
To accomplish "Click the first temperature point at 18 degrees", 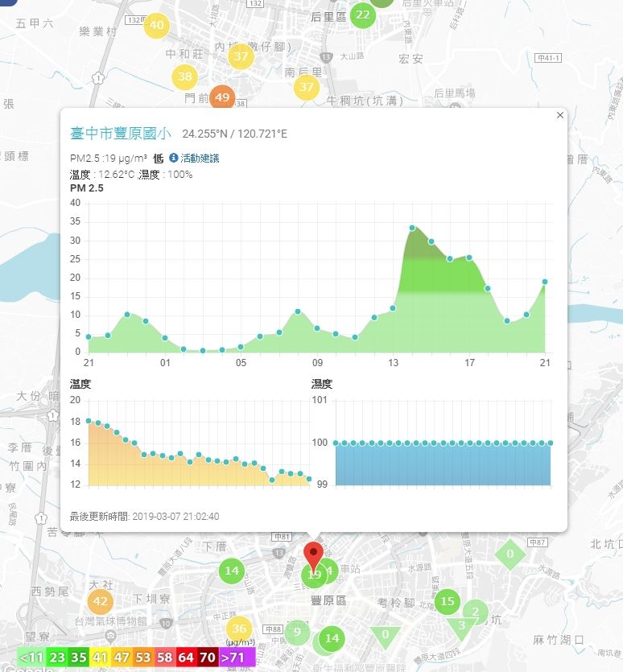I will tap(89, 421).
